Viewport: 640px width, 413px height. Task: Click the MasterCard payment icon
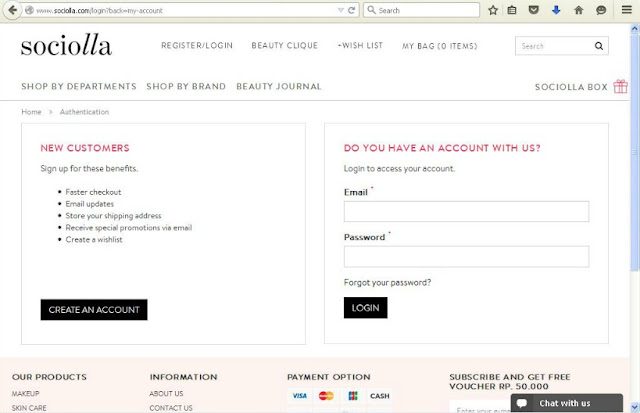[x=326, y=395]
